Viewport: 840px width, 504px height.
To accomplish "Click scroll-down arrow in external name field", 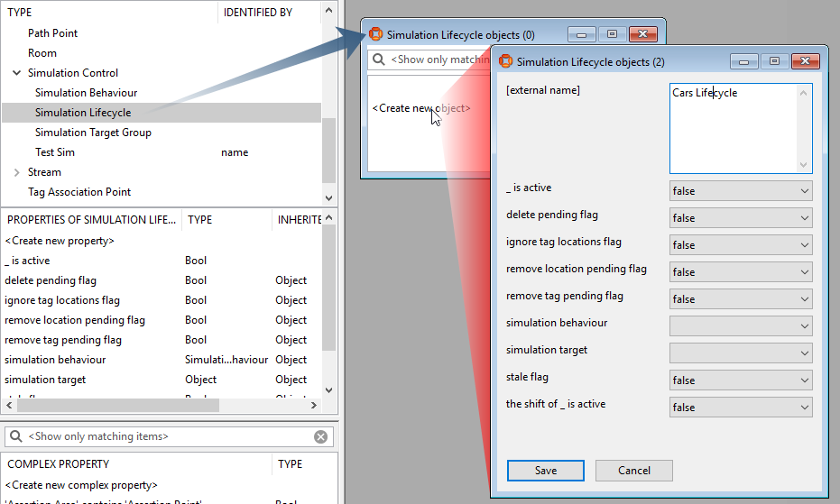I will (803, 164).
